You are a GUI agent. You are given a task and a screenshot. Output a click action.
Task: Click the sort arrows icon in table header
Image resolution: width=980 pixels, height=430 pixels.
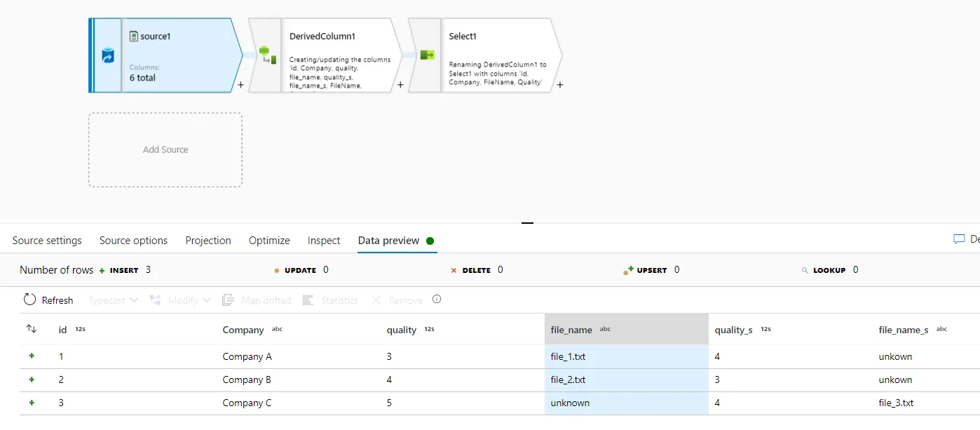point(32,329)
